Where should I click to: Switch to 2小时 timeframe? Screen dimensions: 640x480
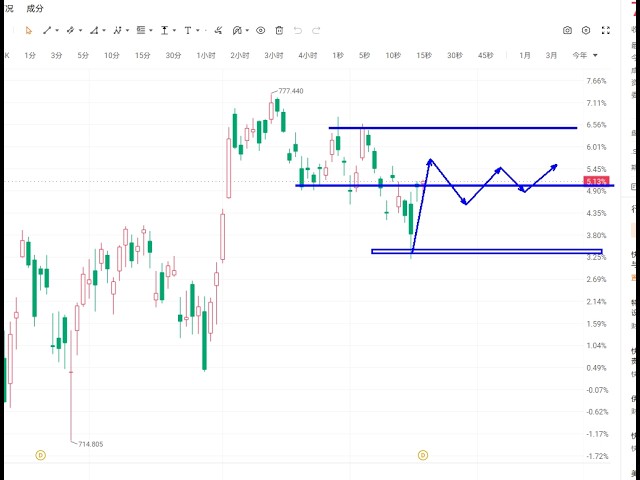[x=240, y=56]
